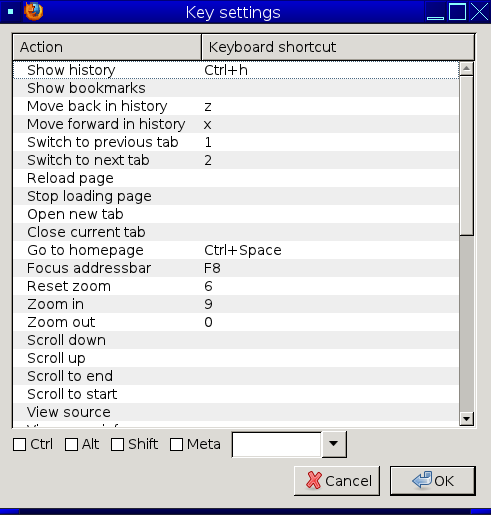Minimize the Key settings window
The image size is (491, 515).
point(435,12)
